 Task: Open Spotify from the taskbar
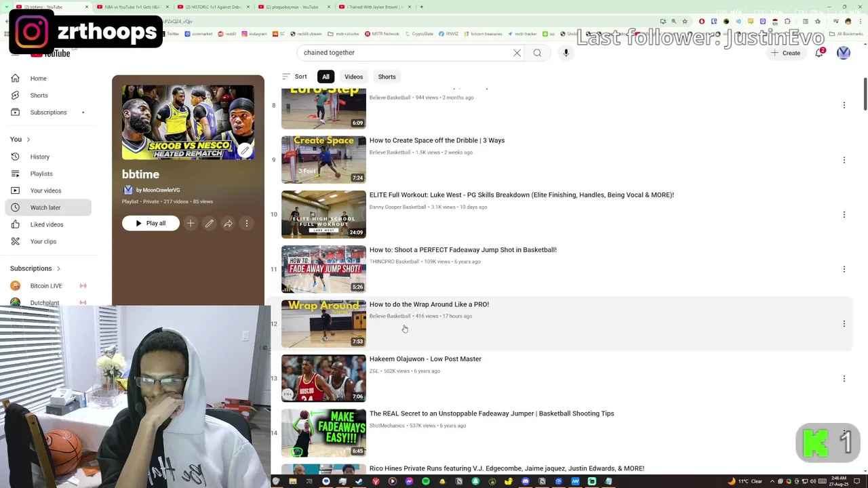coord(426,482)
